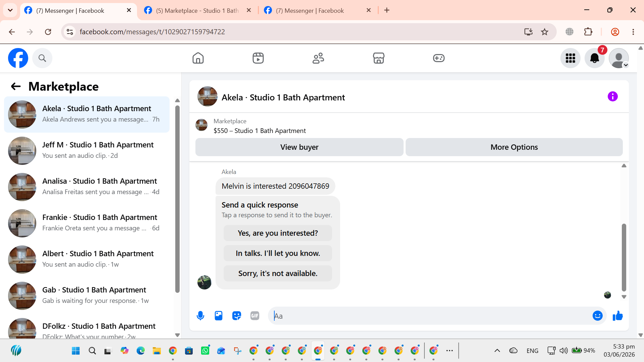Expand the tab search dropdown
The height and width of the screenshot is (362, 644).
click(x=10, y=10)
